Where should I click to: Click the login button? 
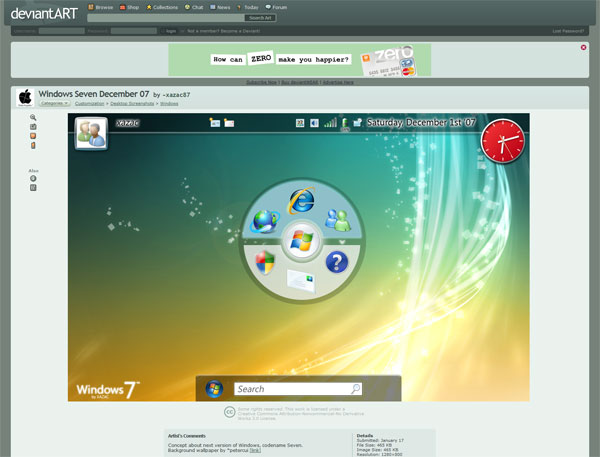[171, 31]
